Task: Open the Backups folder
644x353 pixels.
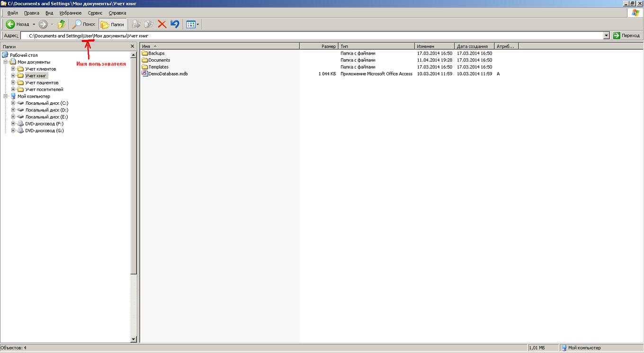Action: pyautogui.click(x=156, y=53)
